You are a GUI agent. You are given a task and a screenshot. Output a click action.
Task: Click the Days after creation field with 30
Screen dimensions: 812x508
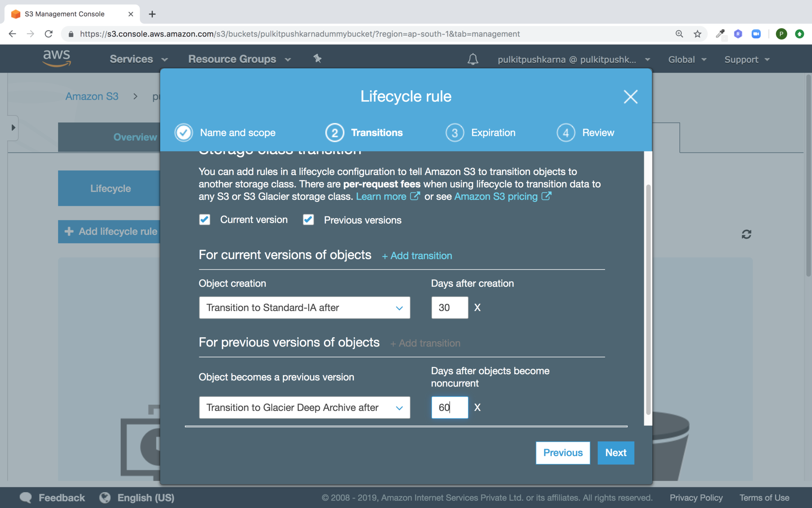(x=450, y=308)
